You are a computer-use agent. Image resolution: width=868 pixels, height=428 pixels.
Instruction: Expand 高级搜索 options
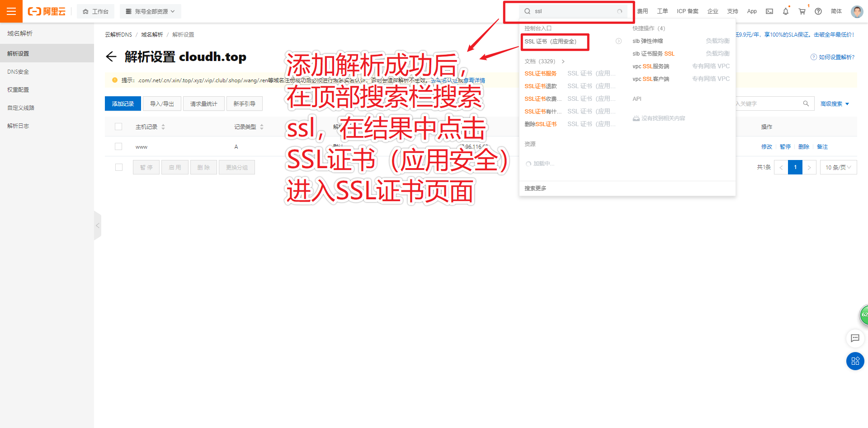[x=835, y=103]
